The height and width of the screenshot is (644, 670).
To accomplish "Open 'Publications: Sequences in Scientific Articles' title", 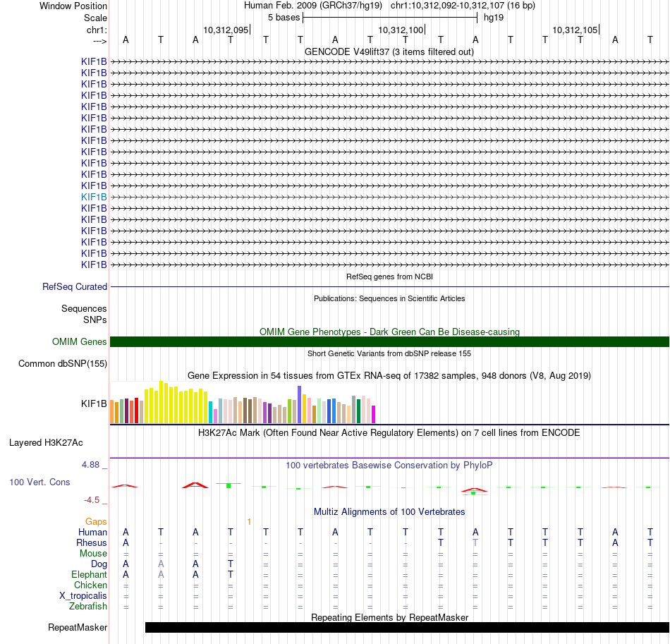I will (x=389, y=298).
